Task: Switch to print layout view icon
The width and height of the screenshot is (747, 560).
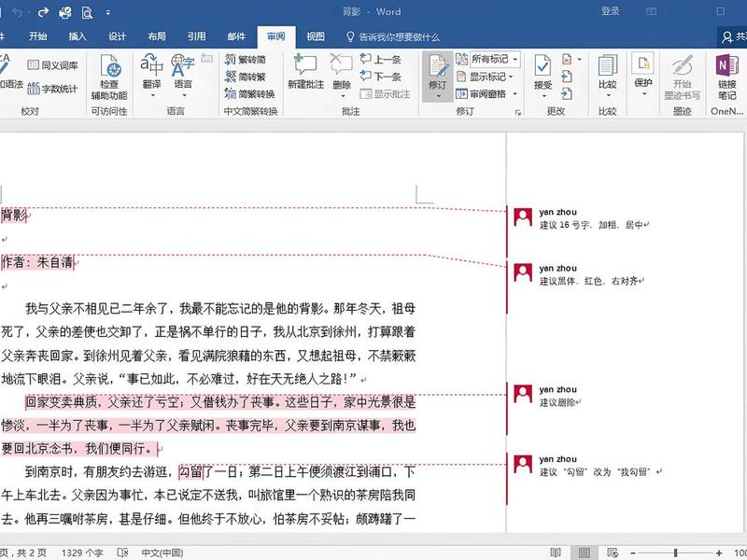Action: (585, 553)
